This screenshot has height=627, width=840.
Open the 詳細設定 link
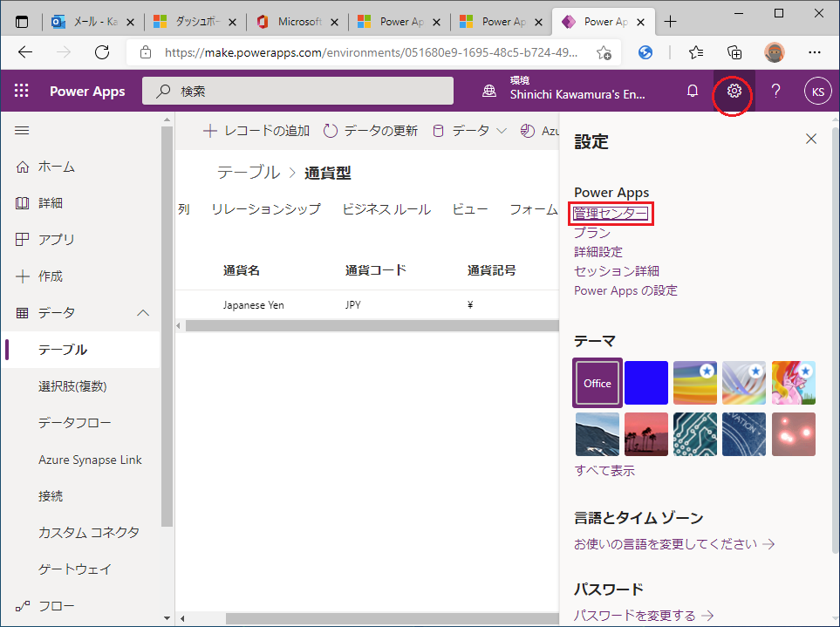(x=598, y=252)
